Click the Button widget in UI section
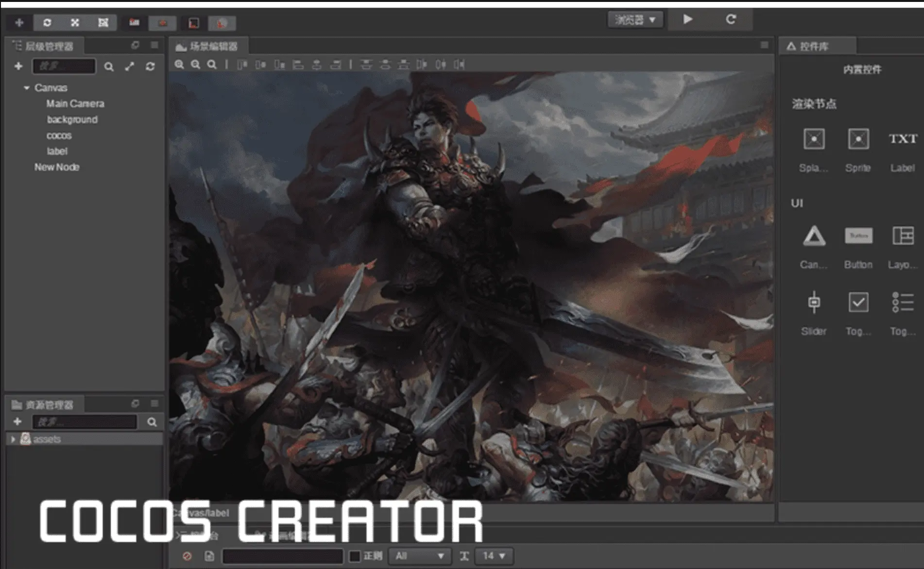This screenshot has height=569, width=924. (x=858, y=236)
